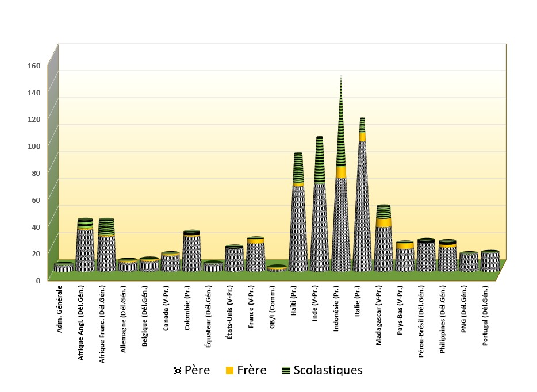Click the Philippines (Dél.Gén.) axis label
The image size is (537, 392).
click(443, 320)
